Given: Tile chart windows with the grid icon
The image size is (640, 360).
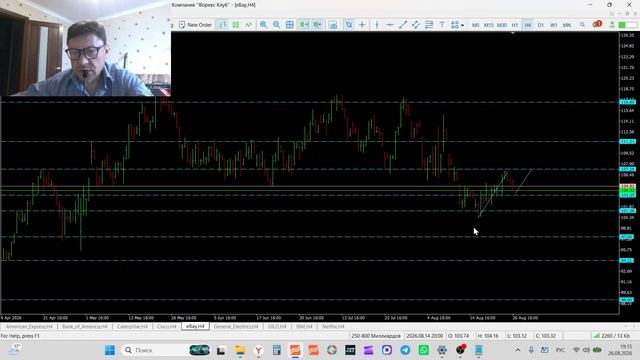Looking at the screenshot, I should [x=290, y=25].
